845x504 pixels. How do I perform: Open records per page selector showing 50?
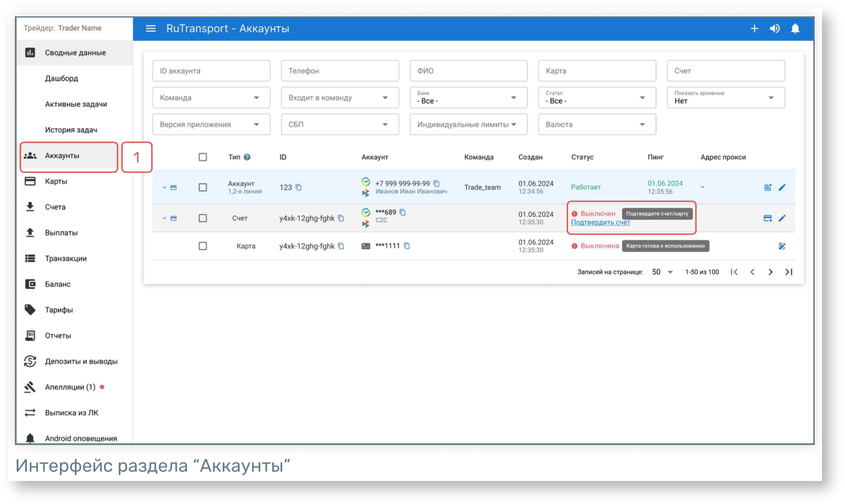click(x=662, y=272)
